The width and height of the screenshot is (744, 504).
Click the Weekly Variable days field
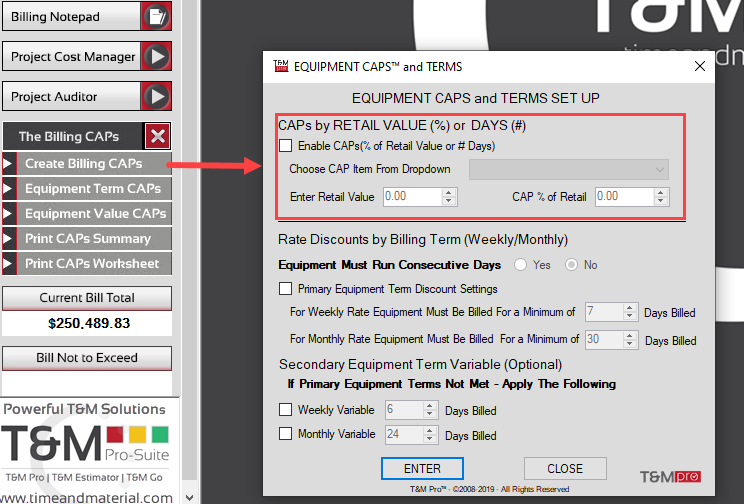click(x=404, y=410)
